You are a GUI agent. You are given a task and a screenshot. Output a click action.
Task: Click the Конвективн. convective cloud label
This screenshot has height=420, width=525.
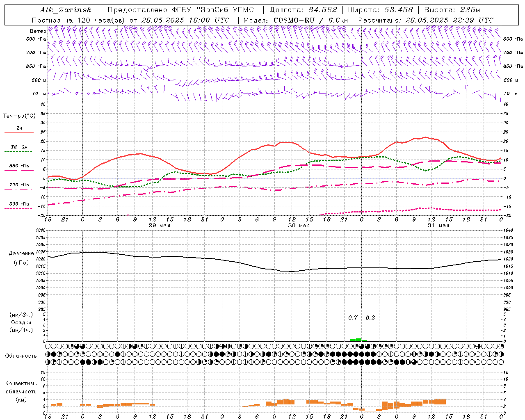click(21, 383)
